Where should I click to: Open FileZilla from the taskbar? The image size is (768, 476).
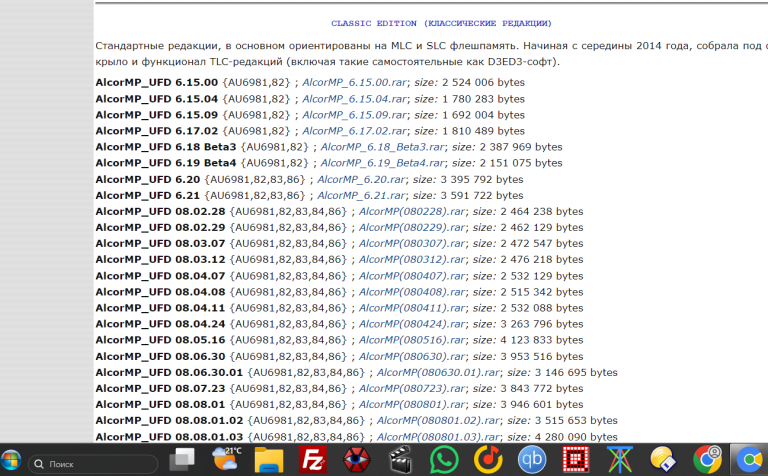point(312,460)
